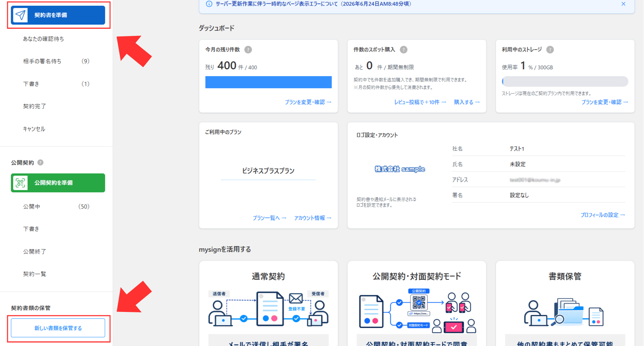Click 新しい書類を保管する button
The image size is (644, 346).
click(58, 328)
